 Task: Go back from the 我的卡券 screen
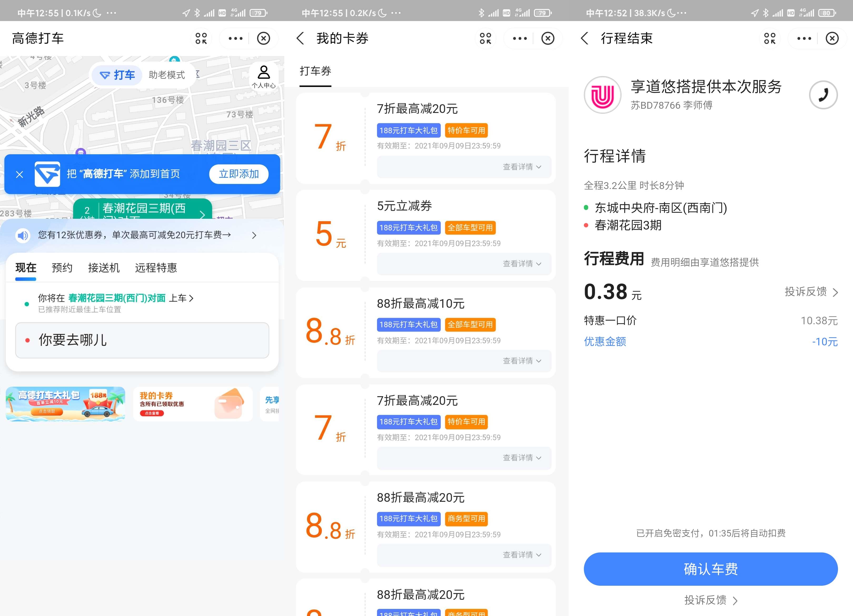(x=300, y=38)
